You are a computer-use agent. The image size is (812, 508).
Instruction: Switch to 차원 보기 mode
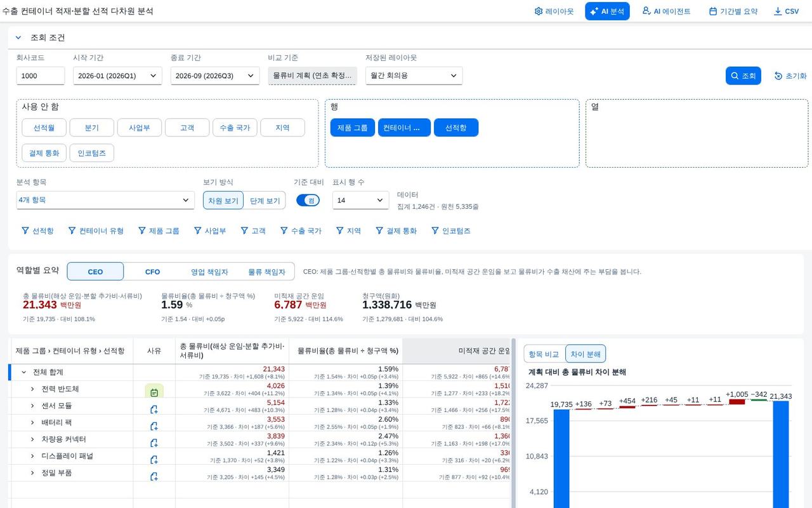pyautogui.click(x=223, y=201)
